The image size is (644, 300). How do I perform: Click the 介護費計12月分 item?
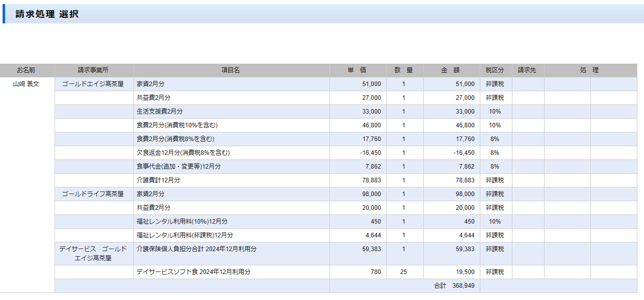159,180
